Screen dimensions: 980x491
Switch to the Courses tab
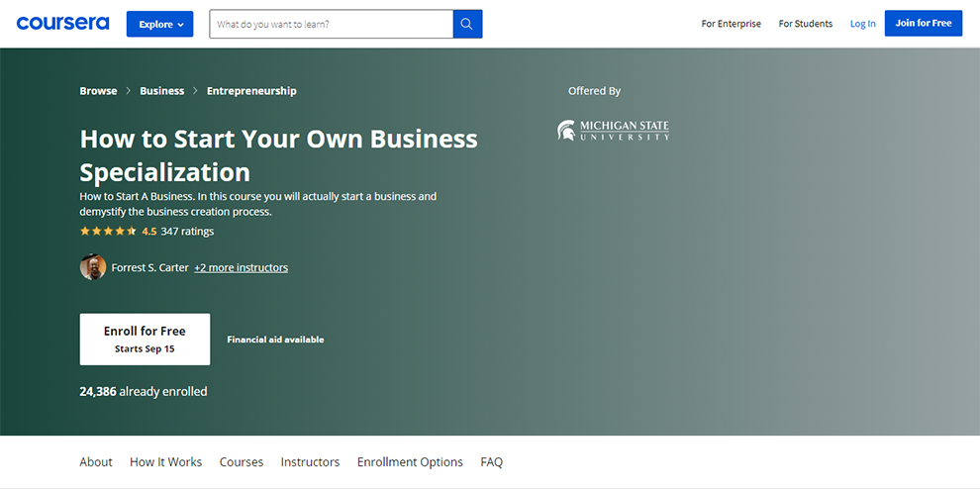tap(242, 462)
